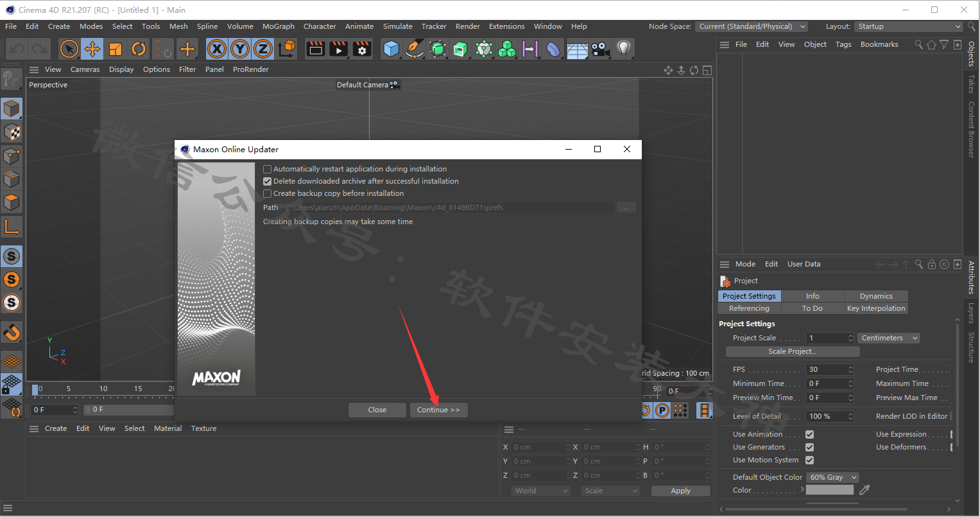
Task: Open the Takes side tab
Action: (971, 84)
